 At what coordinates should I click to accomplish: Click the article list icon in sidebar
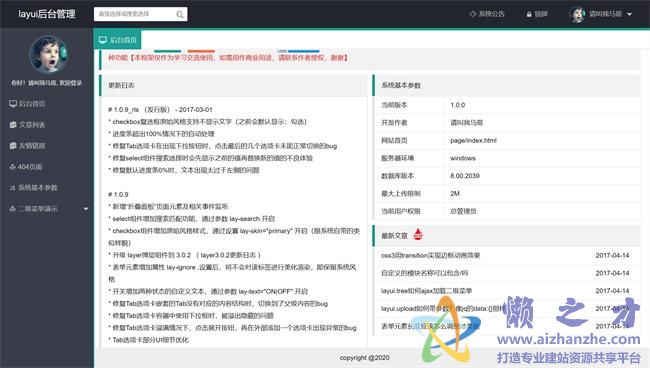coord(13,125)
